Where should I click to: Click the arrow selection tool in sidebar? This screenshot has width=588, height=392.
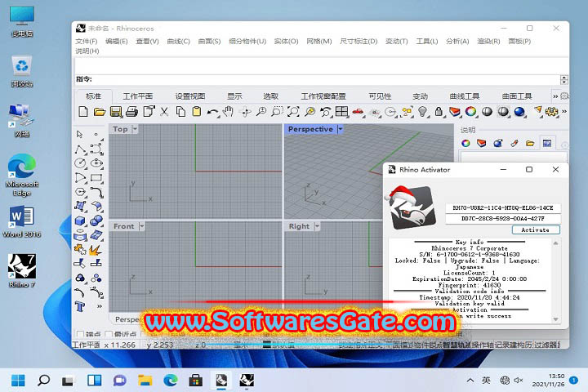(x=79, y=134)
